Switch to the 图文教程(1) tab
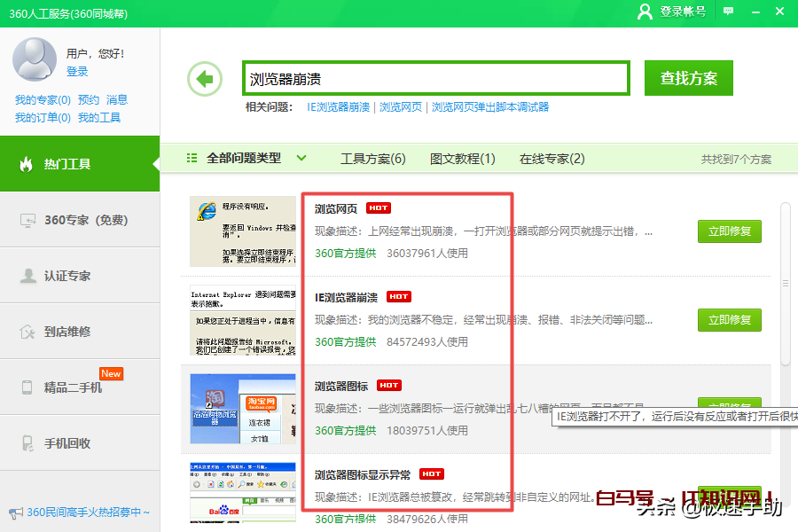Image resolution: width=798 pixels, height=532 pixels. 463,158
